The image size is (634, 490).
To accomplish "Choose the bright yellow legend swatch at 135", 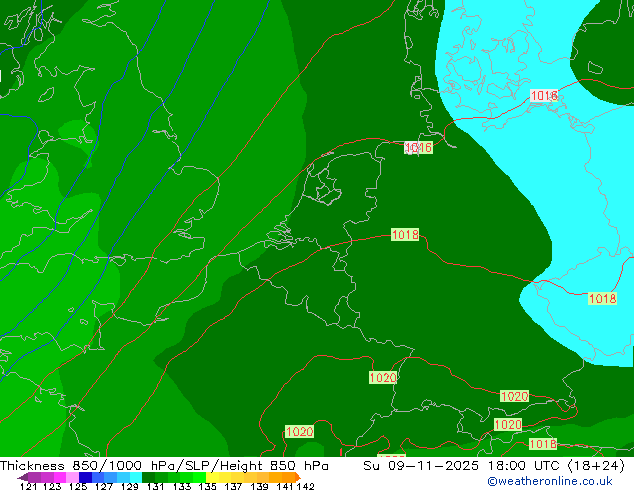I will pyautogui.click(x=212, y=477).
